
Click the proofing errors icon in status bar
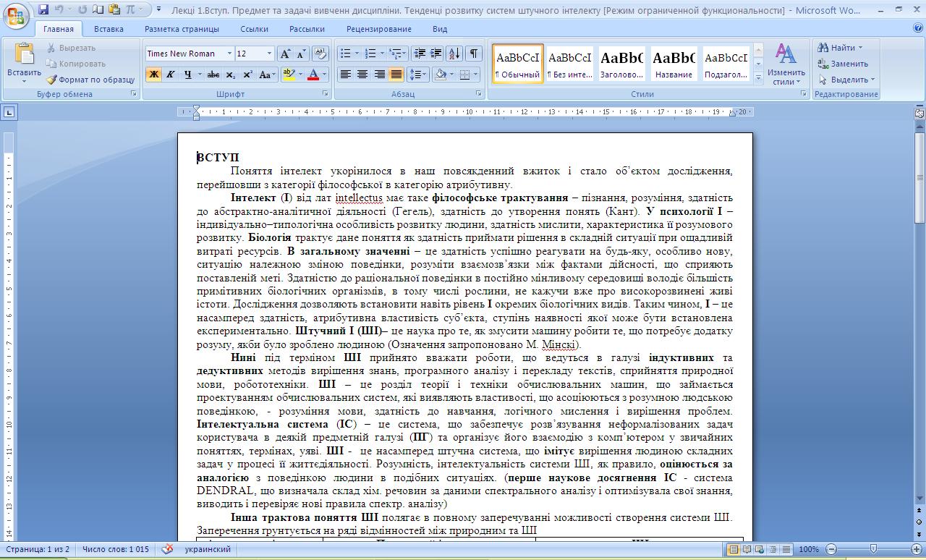click(x=167, y=549)
